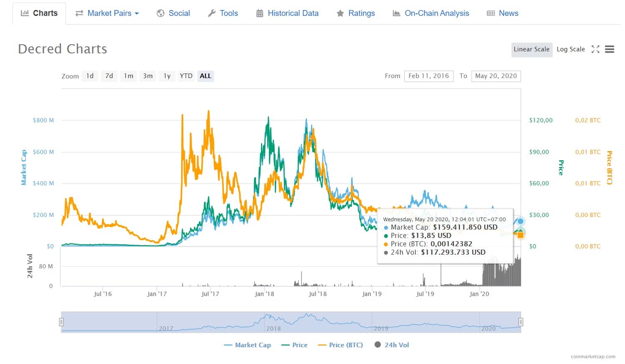Go to Historical Data tab

pyautogui.click(x=287, y=13)
